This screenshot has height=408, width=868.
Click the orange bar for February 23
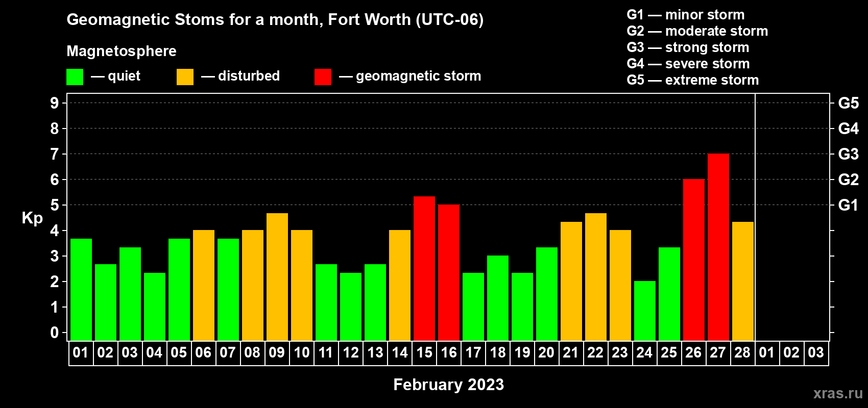pyautogui.click(x=620, y=285)
